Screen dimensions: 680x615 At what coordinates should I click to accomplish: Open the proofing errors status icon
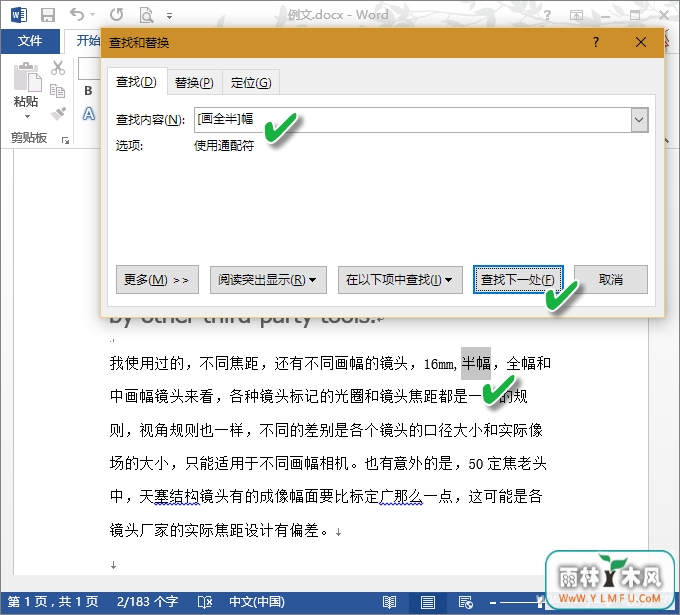point(205,602)
